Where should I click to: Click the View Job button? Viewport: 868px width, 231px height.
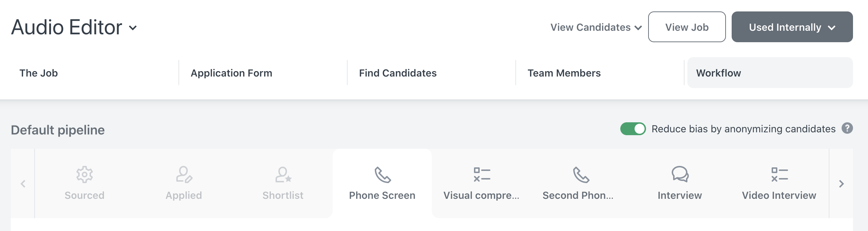[687, 27]
